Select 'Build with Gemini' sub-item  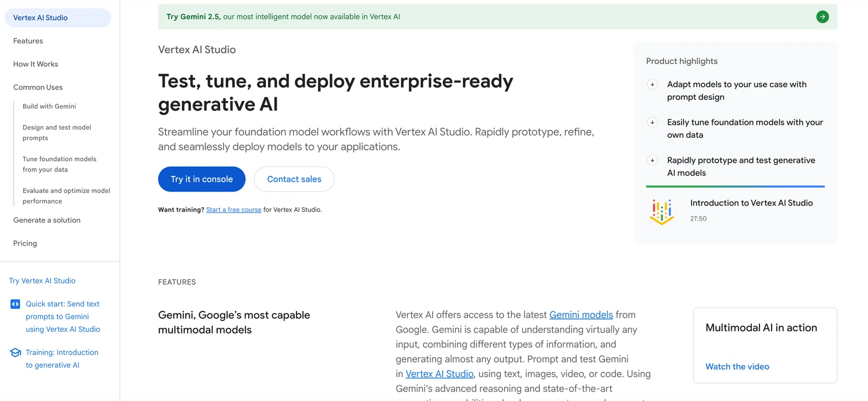point(49,106)
